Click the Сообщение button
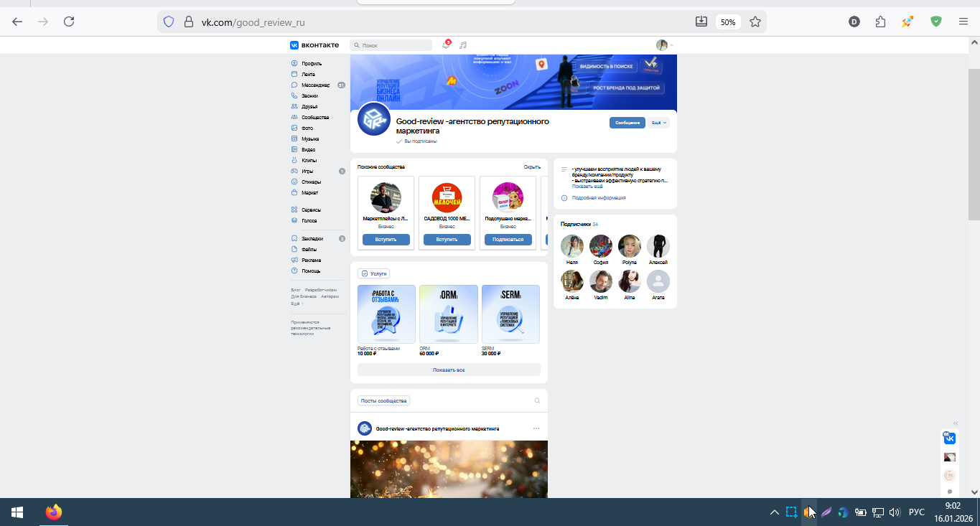Screen dimensions: 980x526 coord(627,123)
